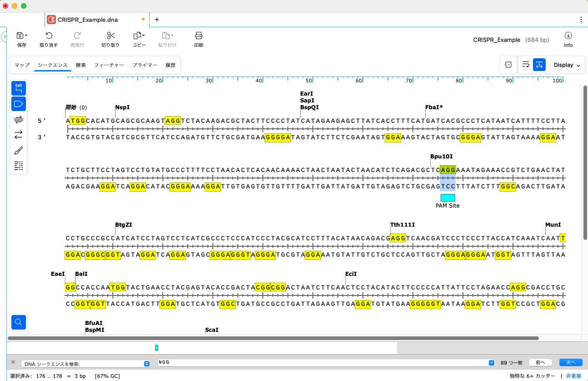Toggle the SalI enzyme visibility

point(19,88)
